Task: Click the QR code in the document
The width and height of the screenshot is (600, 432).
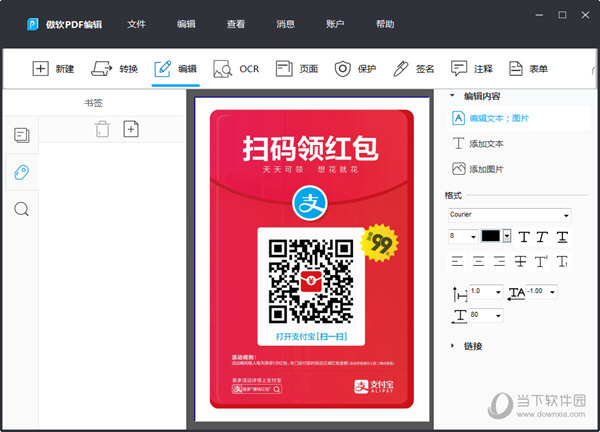Action: 311,281
